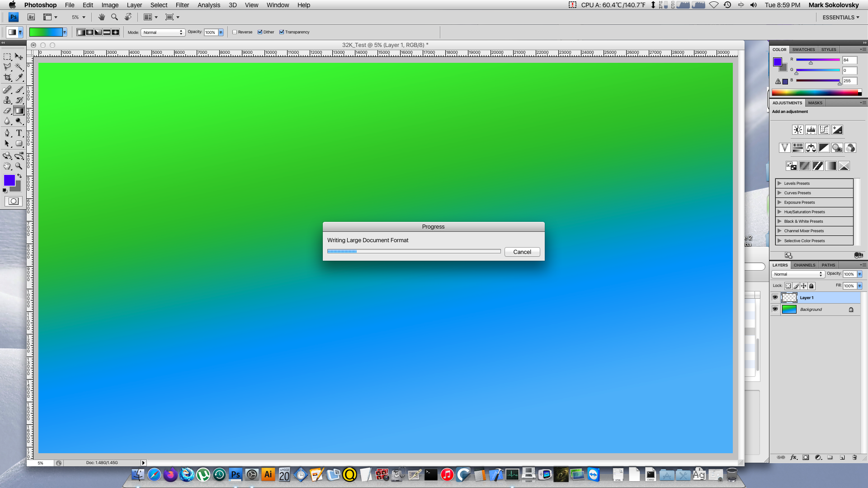Image resolution: width=868 pixels, height=488 pixels.
Task: Launch Illustrator from the dock
Action: coord(268,474)
